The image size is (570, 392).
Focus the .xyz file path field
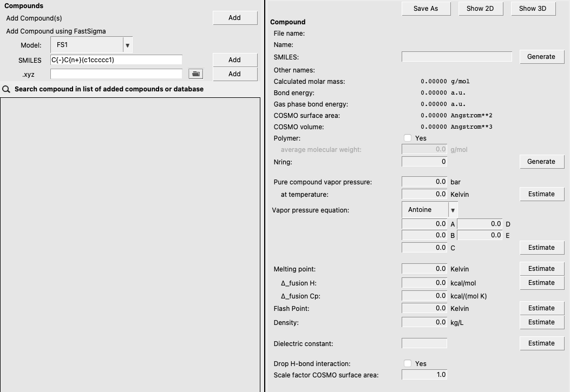tap(116, 74)
